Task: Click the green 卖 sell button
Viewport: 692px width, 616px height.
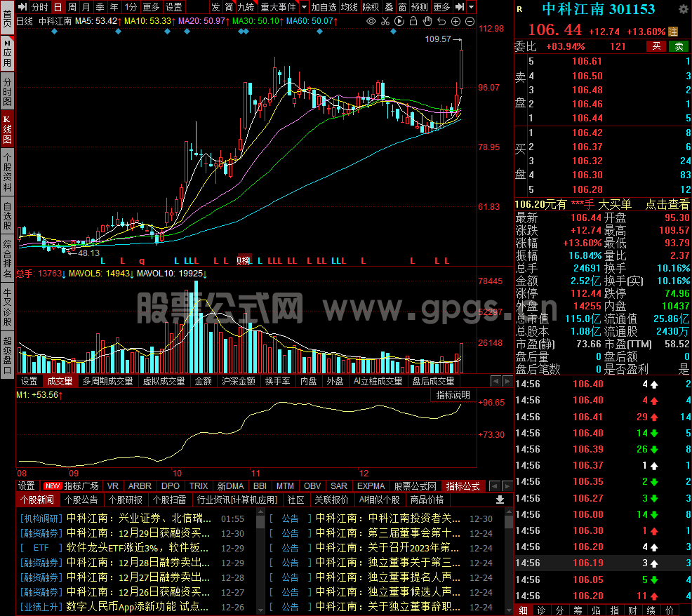Action: pos(679,46)
